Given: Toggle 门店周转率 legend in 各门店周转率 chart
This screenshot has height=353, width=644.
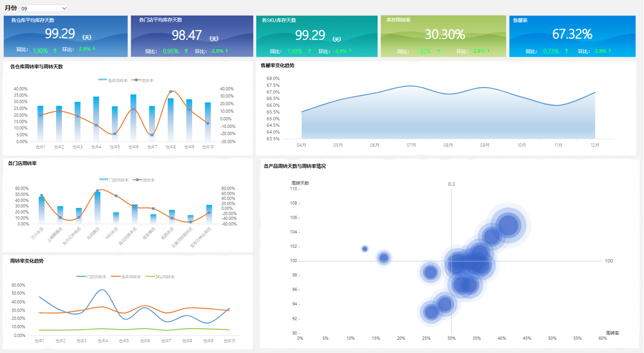Looking at the screenshot, I should 114,180.
